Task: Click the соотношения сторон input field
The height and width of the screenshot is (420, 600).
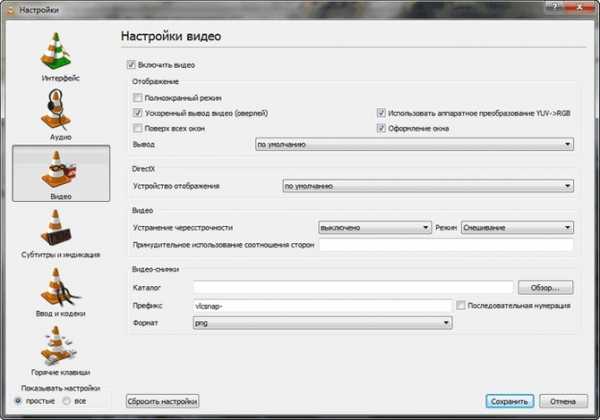Action: click(x=446, y=245)
